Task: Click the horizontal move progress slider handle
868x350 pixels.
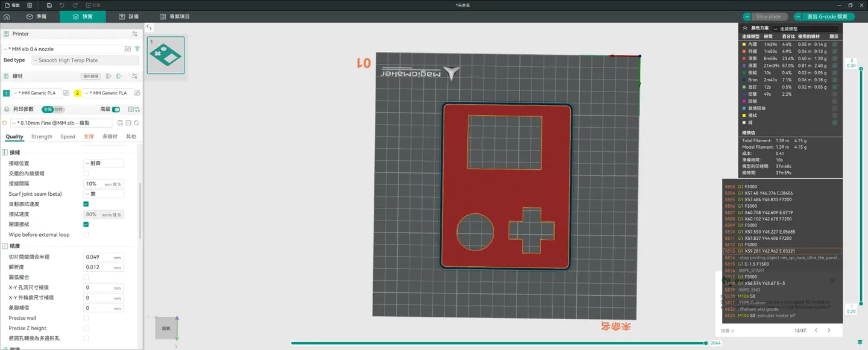Action: pyautogui.click(x=706, y=343)
